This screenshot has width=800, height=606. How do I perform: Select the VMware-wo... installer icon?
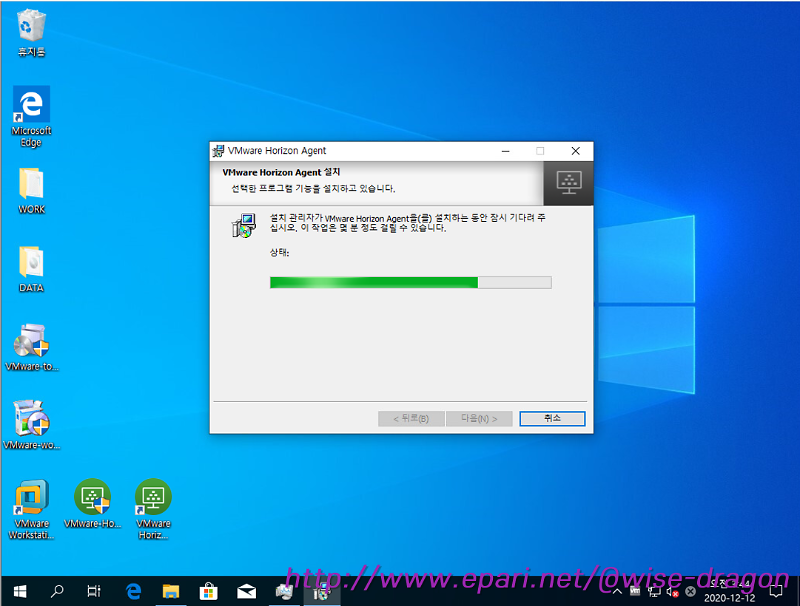pos(31,425)
